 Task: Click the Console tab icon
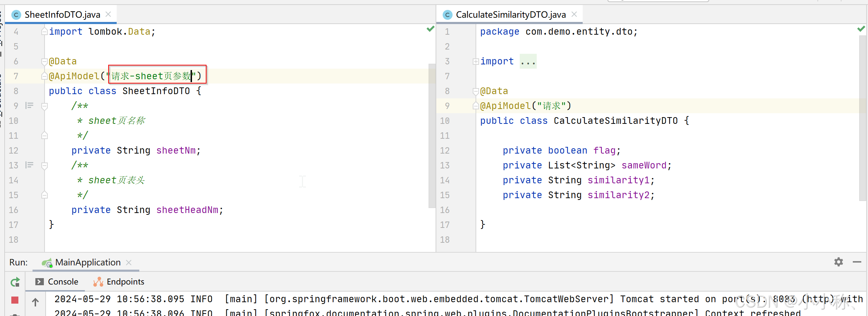(x=40, y=282)
